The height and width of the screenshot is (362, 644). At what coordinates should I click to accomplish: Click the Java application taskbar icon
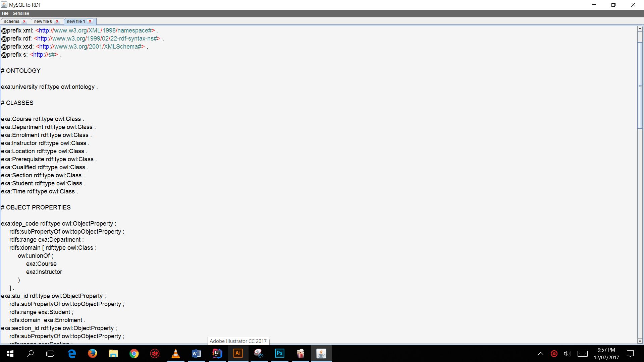pyautogui.click(x=321, y=353)
